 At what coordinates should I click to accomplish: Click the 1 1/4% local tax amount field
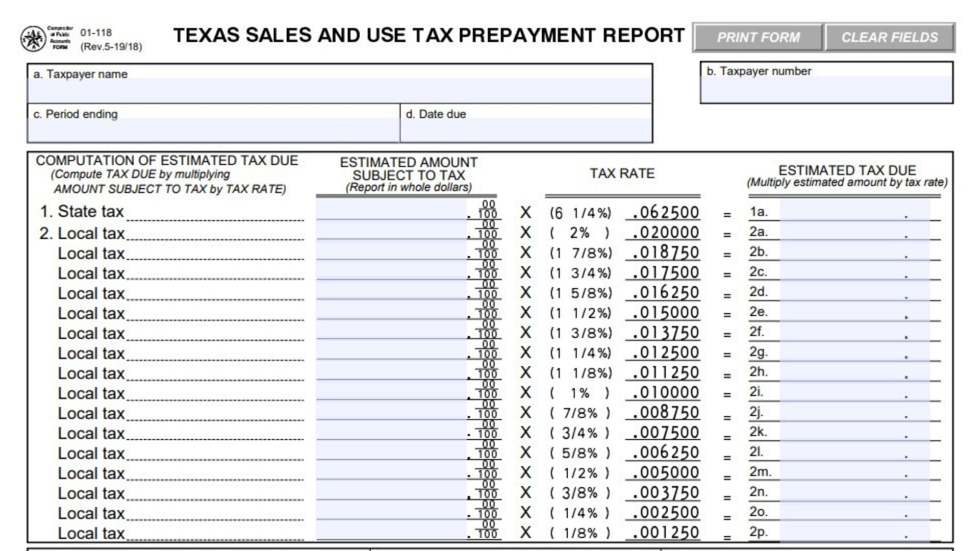pyautogui.click(x=391, y=350)
